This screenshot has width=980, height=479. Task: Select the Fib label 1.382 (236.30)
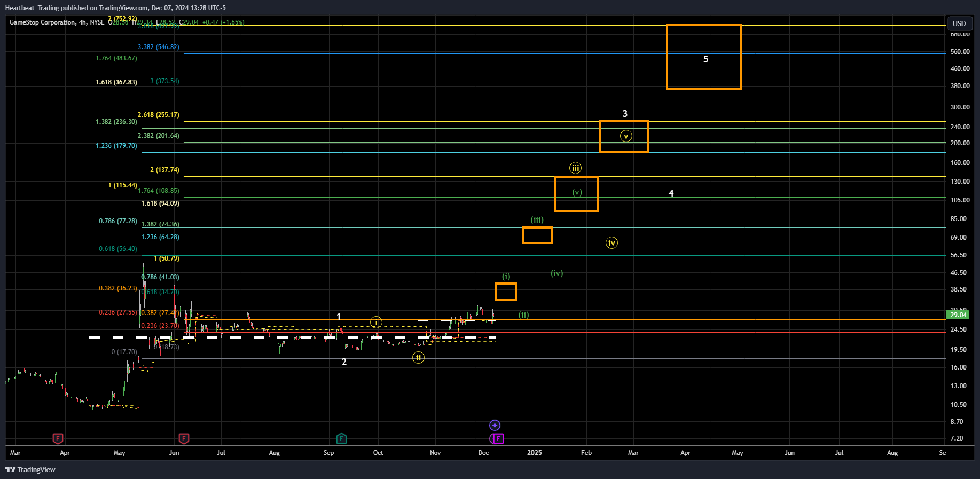pos(116,122)
